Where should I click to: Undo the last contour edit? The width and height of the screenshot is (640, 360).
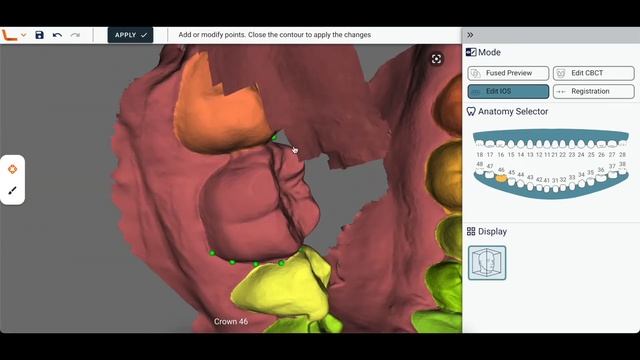(x=57, y=35)
